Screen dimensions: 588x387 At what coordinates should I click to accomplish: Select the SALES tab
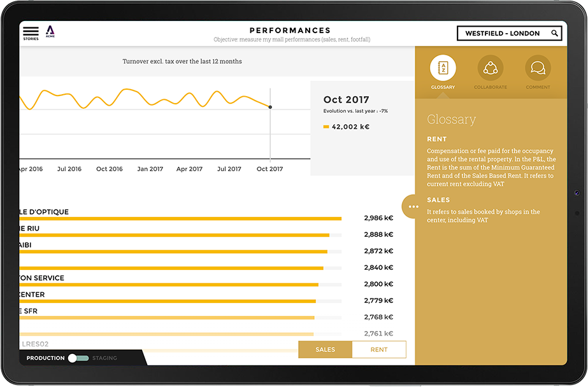[x=325, y=349]
